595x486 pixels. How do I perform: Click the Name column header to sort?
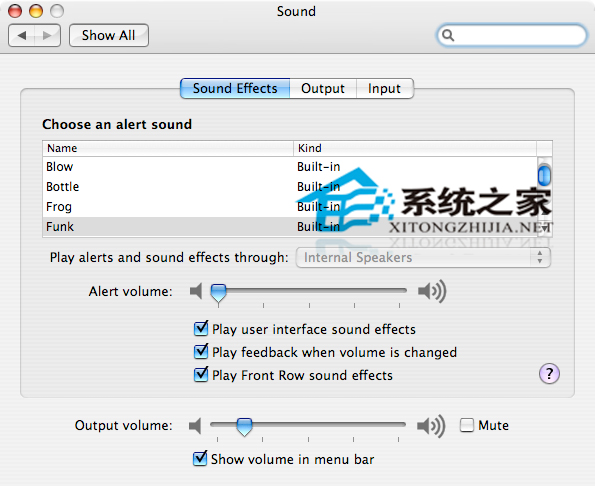point(168,148)
